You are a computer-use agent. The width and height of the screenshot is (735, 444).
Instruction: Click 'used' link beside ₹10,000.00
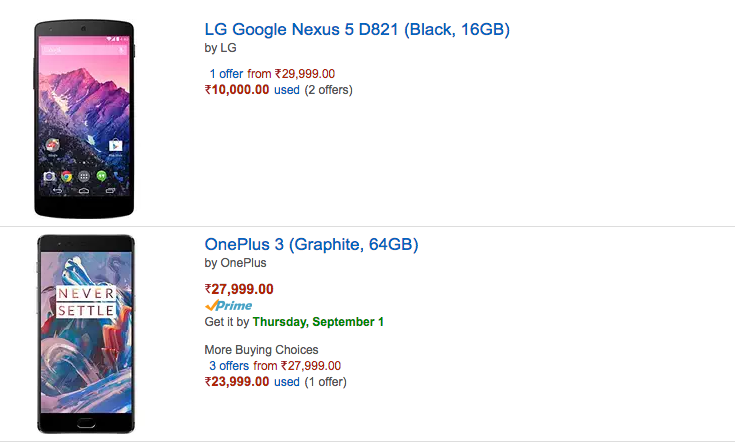tap(287, 90)
